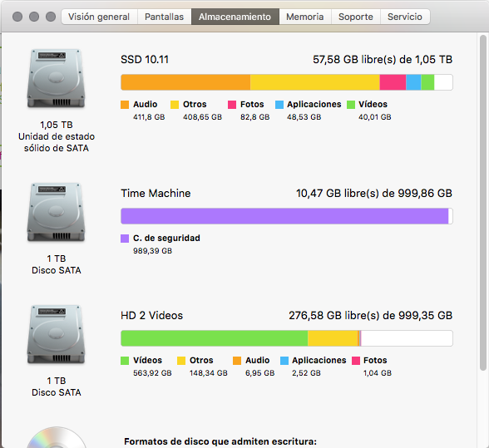The height and width of the screenshot is (448, 489).
Task: Click the yellow Otros swatch under HD 2 Videos
Action: [x=181, y=361]
